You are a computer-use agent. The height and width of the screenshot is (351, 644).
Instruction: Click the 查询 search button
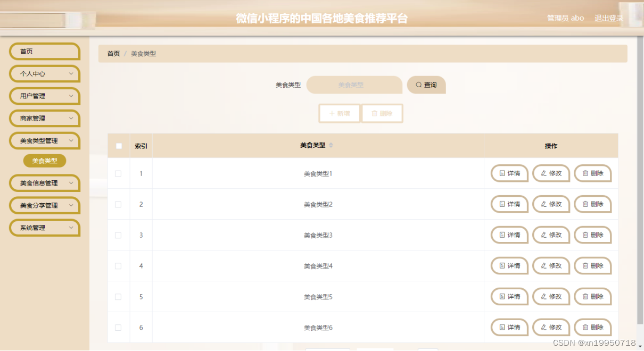426,85
